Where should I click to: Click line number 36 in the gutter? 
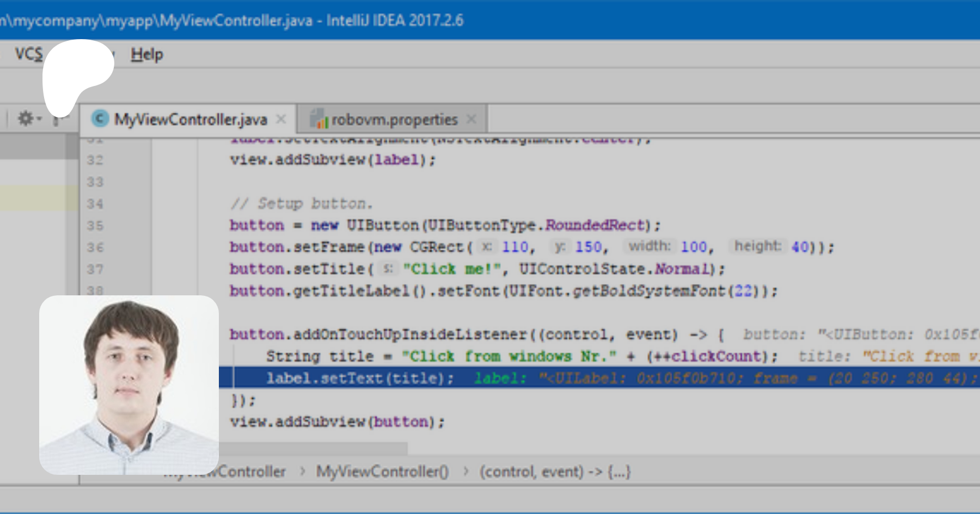(x=95, y=247)
